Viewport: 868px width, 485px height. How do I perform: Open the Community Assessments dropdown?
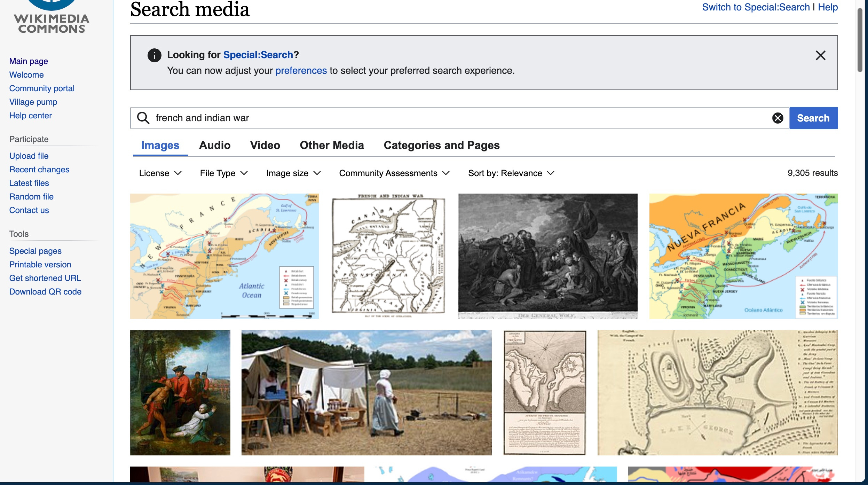tap(394, 173)
